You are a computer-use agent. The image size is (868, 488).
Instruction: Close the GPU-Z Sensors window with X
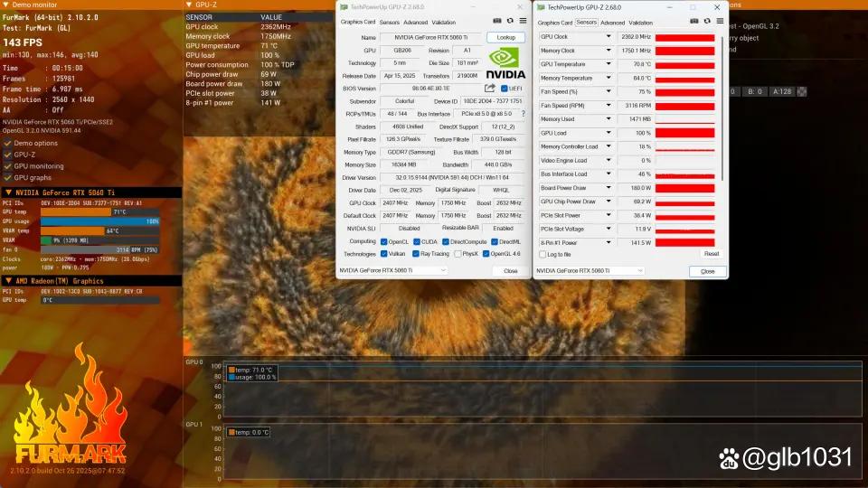click(x=717, y=7)
